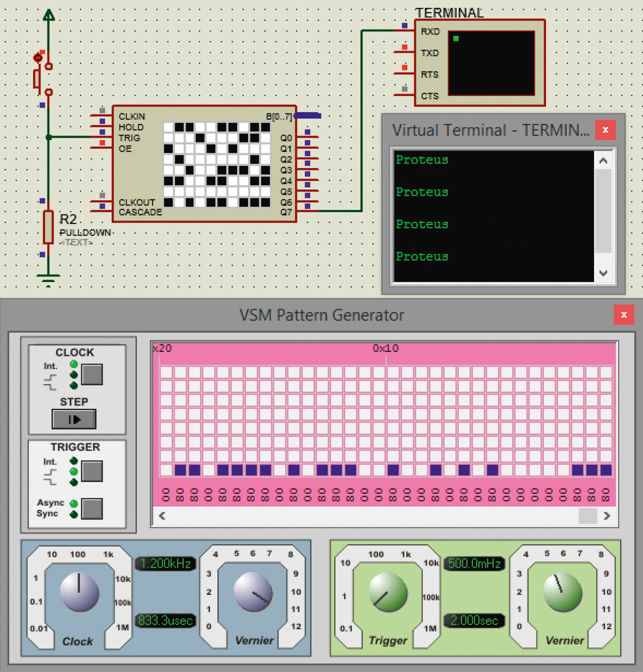Click the RXD pin label on TERMINAL
This screenshot has height=672, width=643.
click(x=430, y=31)
